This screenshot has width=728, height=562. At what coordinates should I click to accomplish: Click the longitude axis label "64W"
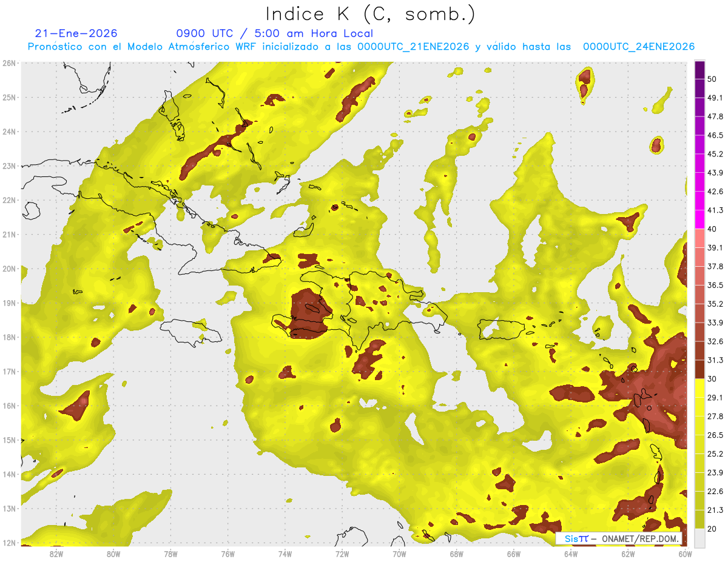point(571,554)
